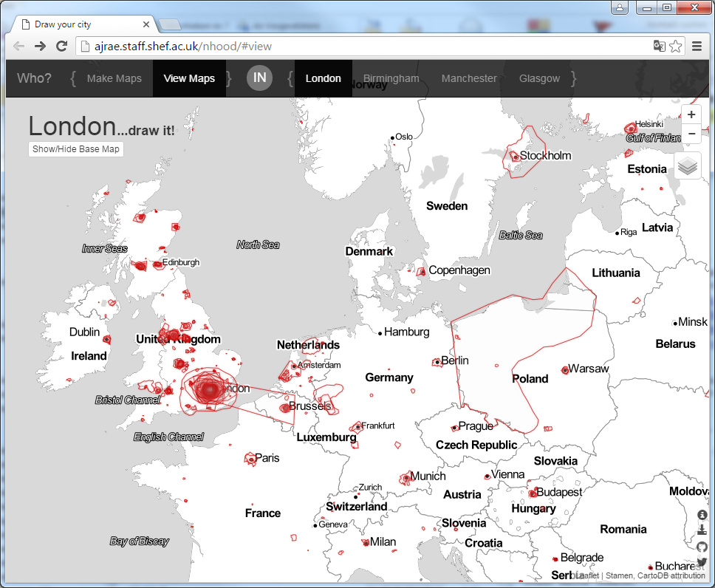The image size is (715, 588).
Task: Open the Chrome hamburger menu
Action: pos(697,46)
